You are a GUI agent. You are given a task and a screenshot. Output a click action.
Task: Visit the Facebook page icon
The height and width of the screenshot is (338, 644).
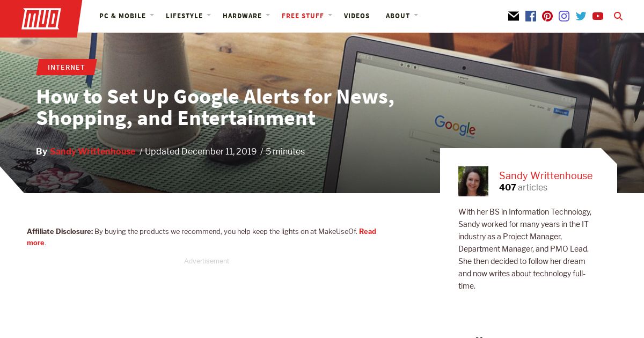click(531, 16)
